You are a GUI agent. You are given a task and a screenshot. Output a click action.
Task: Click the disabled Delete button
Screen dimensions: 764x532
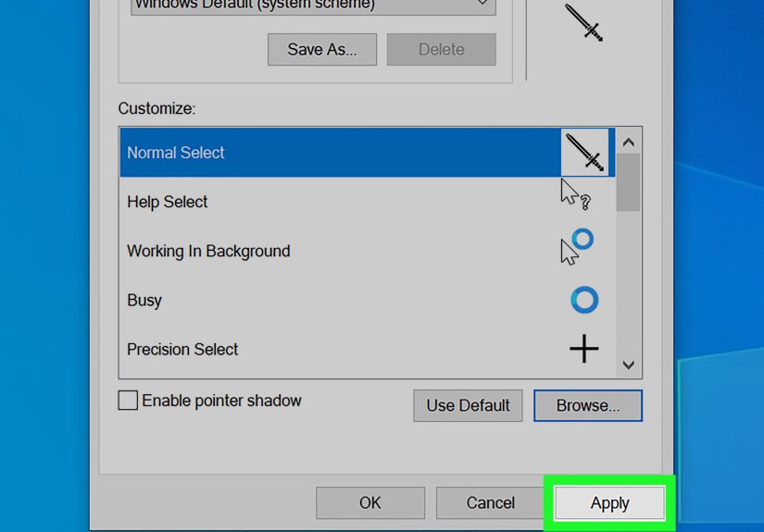(x=442, y=49)
